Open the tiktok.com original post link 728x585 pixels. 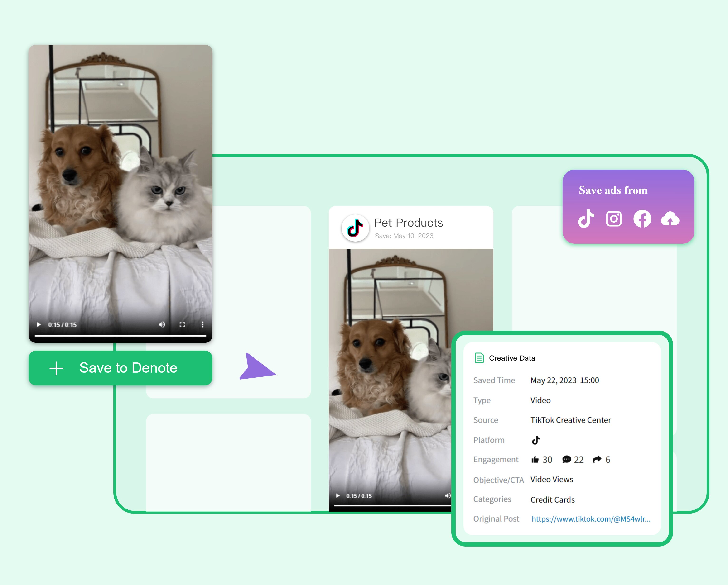[x=591, y=519]
